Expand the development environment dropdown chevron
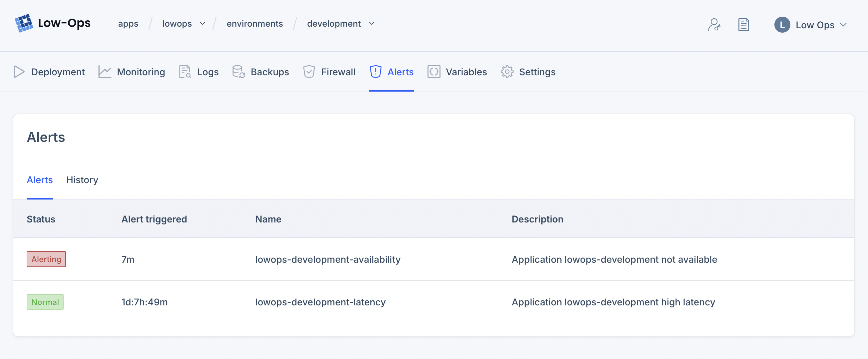868x359 pixels. (372, 24)
